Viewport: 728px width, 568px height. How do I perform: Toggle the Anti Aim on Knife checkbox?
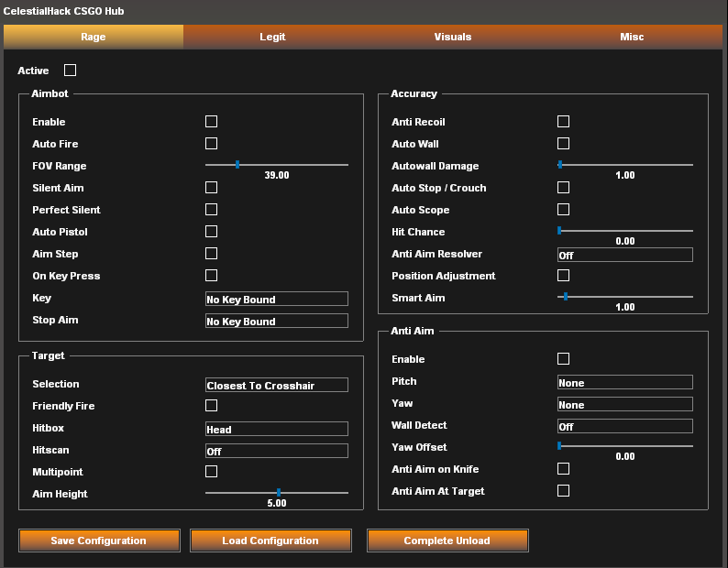point(563,469)
